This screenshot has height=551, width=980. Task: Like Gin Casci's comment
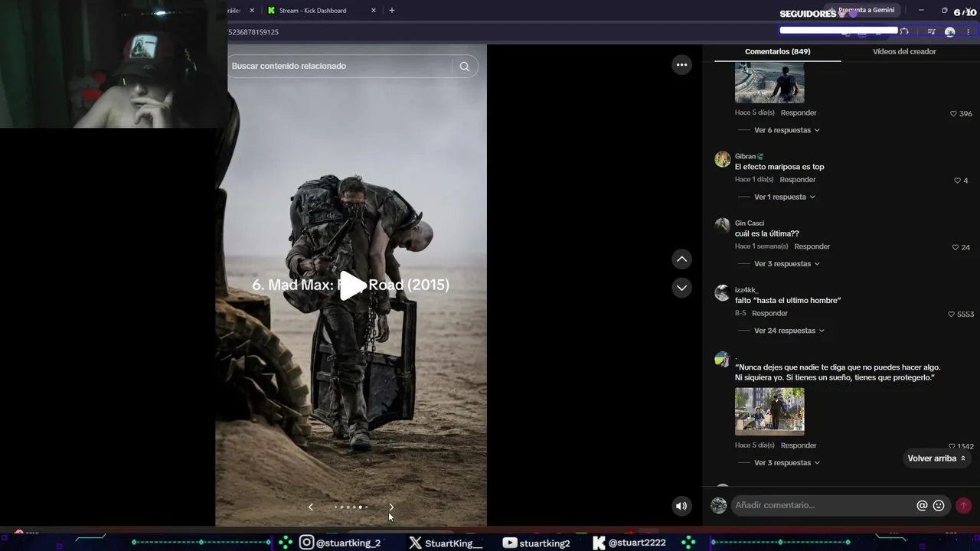tap(955, 248)
